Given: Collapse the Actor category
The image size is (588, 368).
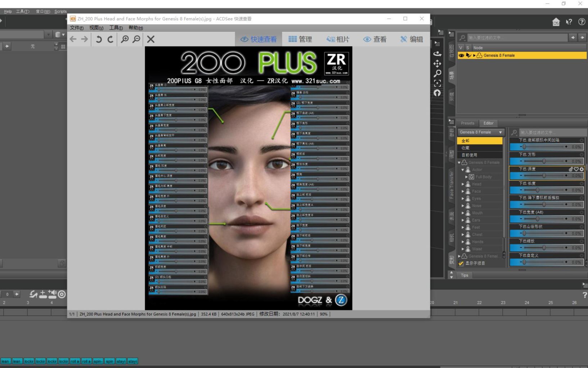Looking at the screenshot, I should coord(463,170).
